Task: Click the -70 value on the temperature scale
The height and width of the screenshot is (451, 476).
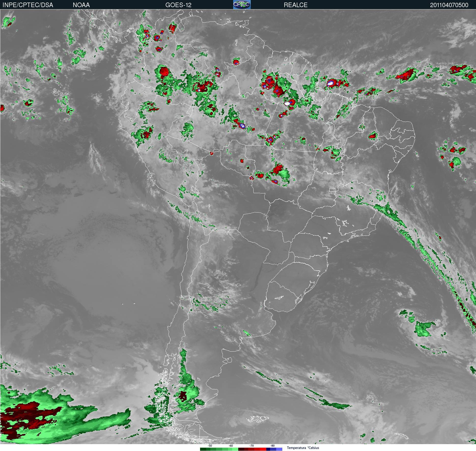Action: (251, 446)
